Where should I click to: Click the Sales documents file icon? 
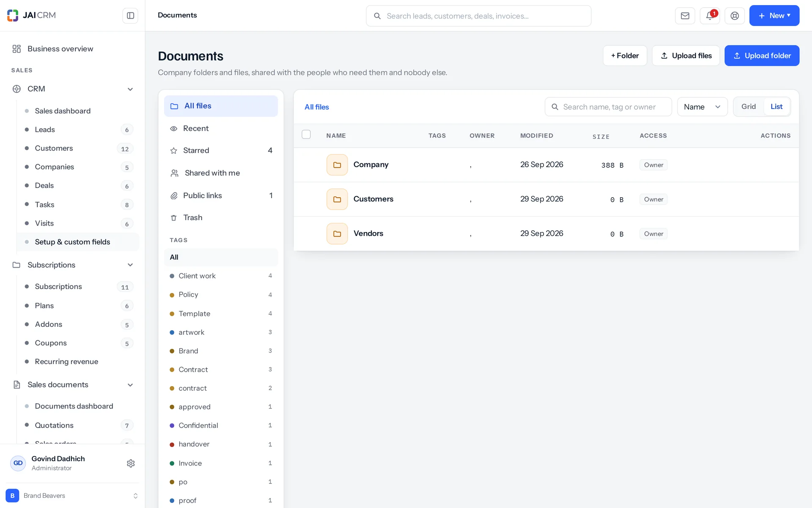pos(16,384)
